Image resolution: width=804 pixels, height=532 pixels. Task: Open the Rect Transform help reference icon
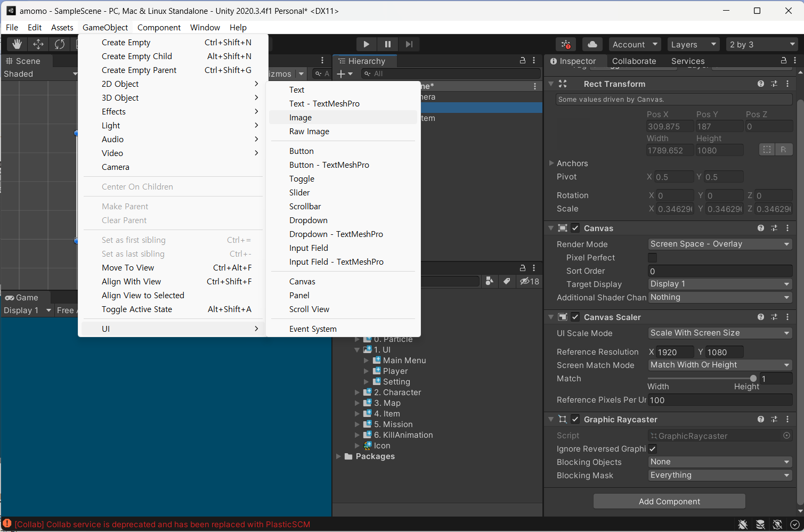[761, 84]
